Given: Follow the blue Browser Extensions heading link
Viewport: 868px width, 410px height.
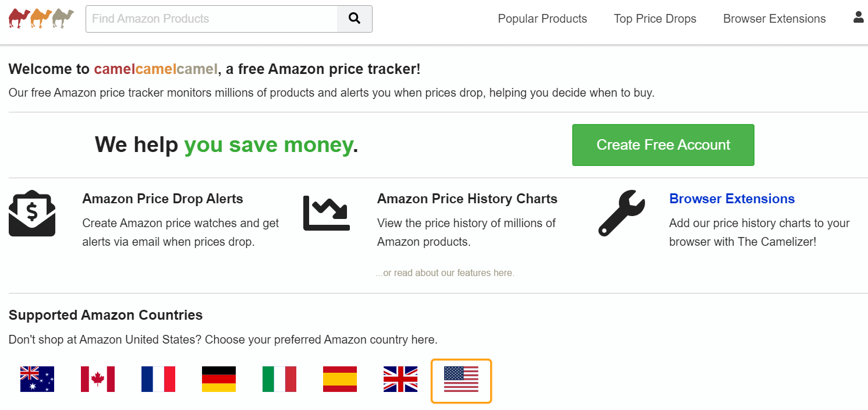Looking at the screenshot, I should pyautogui.click(x=732, y=199).
